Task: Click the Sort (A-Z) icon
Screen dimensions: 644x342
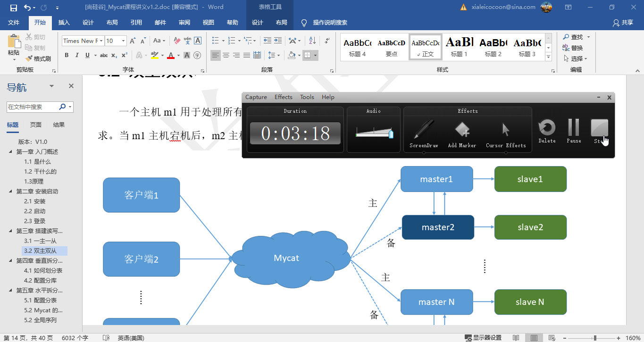Action: point(313,41)
